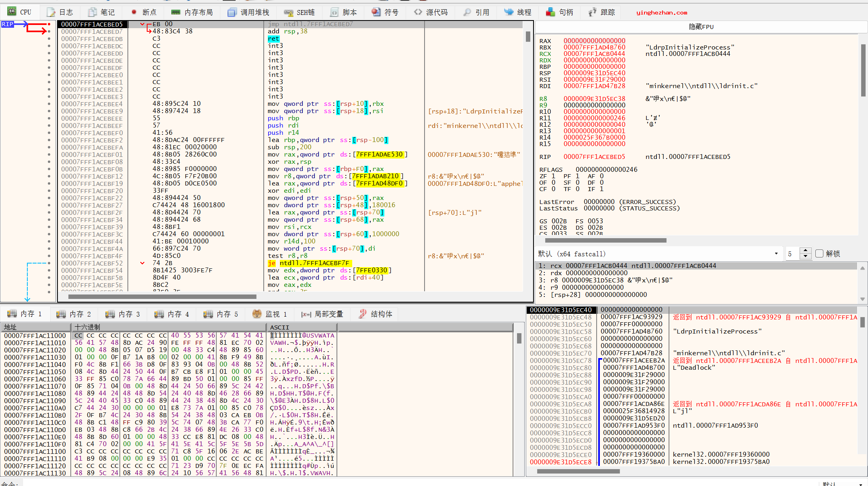Screen dimensions: 868x486
Task: Show the 调用堆栈 call stack tab
Action: click(x=248, y=12)
